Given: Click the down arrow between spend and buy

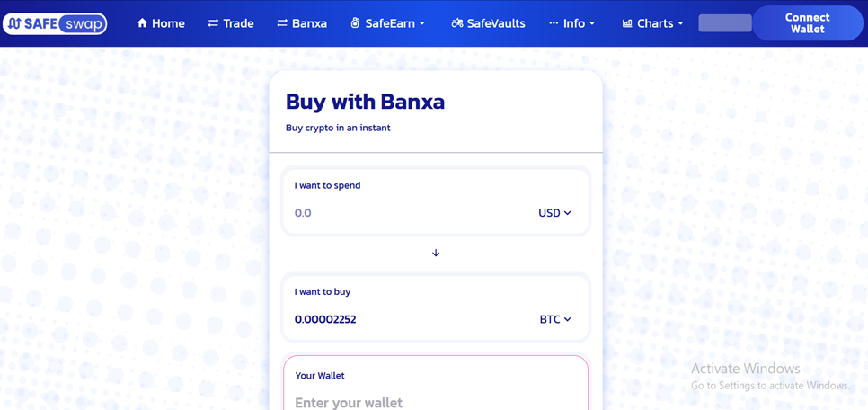Looking at the screenshot, I should (x=436, y=253).
